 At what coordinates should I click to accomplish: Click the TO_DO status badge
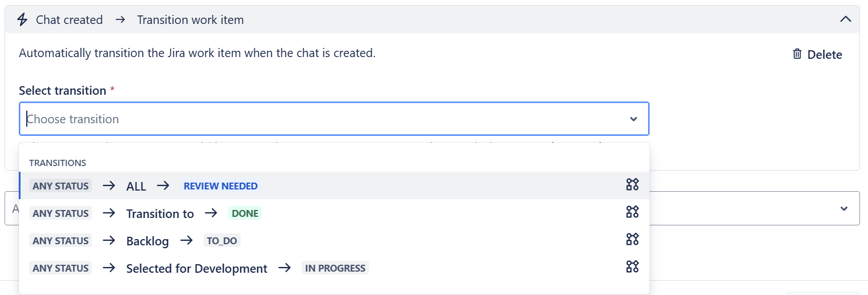click(221, 241)
